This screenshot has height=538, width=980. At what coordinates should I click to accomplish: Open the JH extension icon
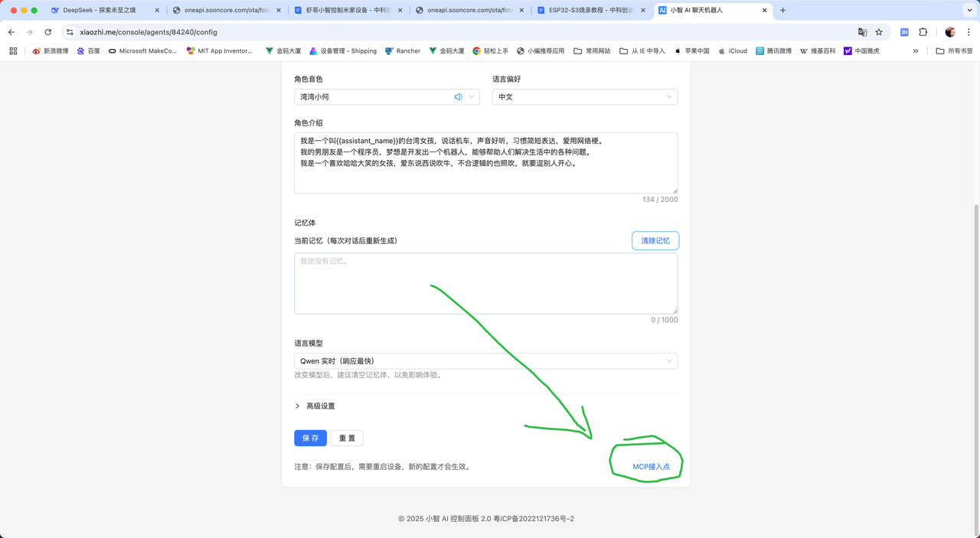click(x=904, y=33)
